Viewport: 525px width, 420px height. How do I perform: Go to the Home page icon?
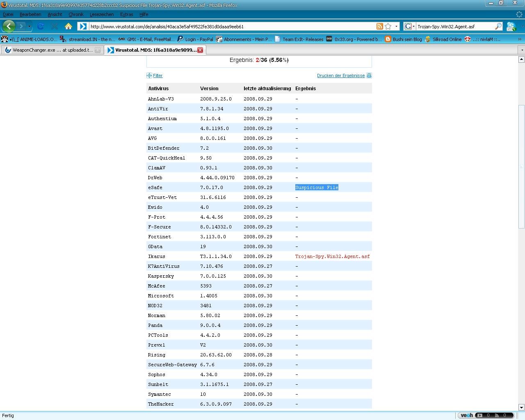coord(68,26)
